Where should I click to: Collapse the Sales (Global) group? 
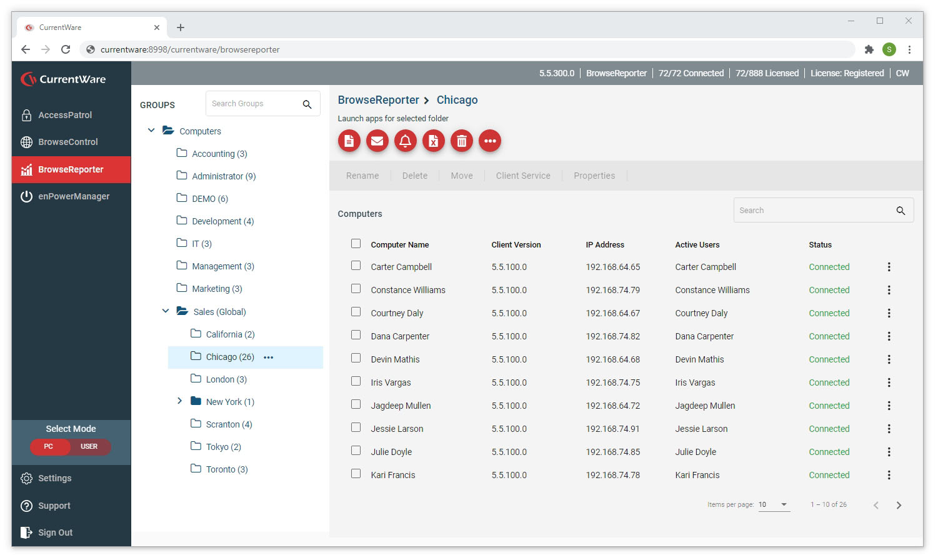[x=166, y=311]
